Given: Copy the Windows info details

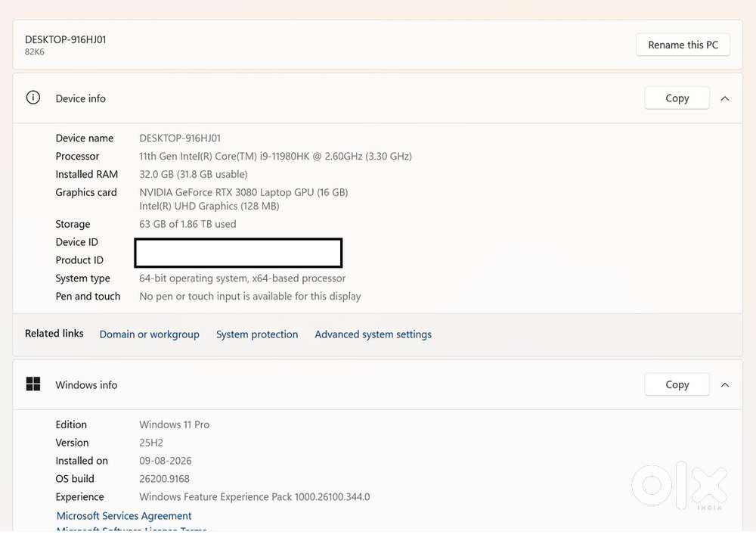Looking at the screenshot, I should click(x=677, y=384).
